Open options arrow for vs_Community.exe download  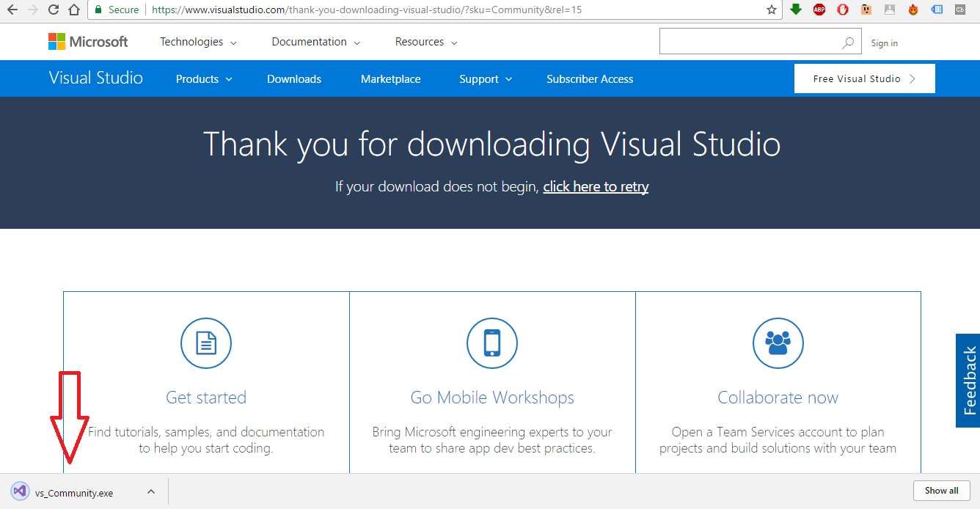point(150,491)
